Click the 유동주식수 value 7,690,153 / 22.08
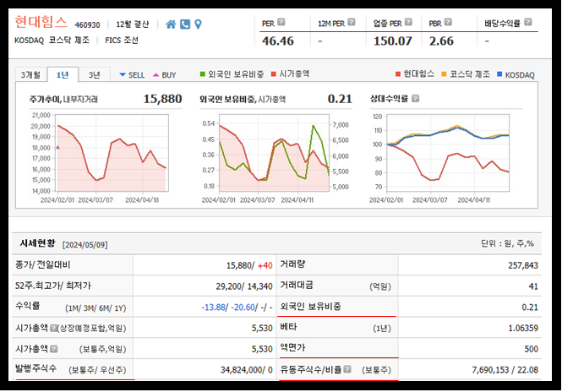This screenshot has height=392, width=562. 505,369
